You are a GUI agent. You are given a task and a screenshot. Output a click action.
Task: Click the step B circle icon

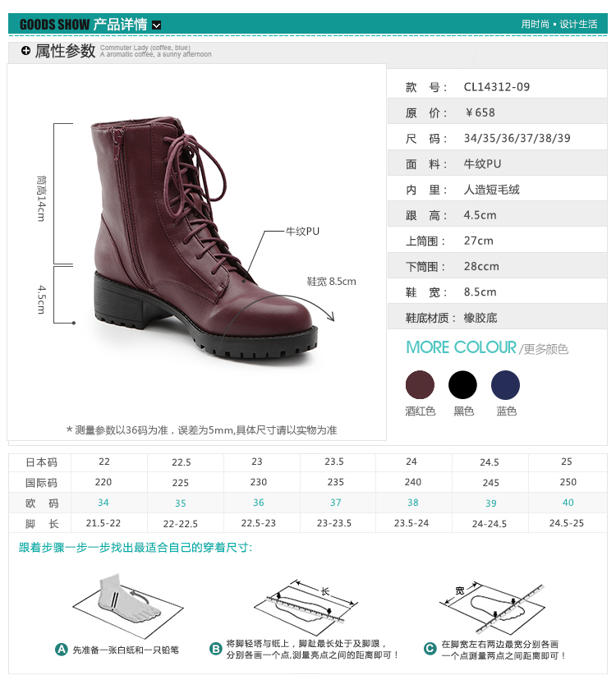pyautogui.click(x=216, y=649)
